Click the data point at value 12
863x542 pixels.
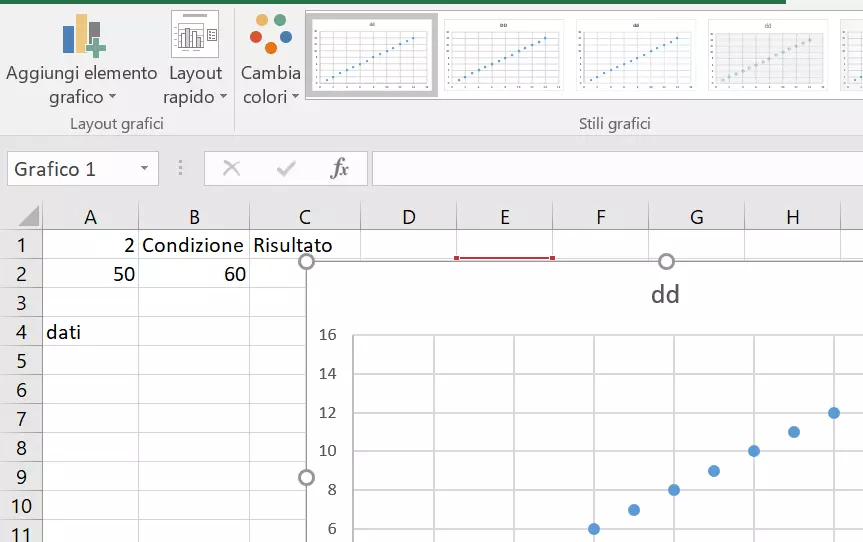click(834, 413)
